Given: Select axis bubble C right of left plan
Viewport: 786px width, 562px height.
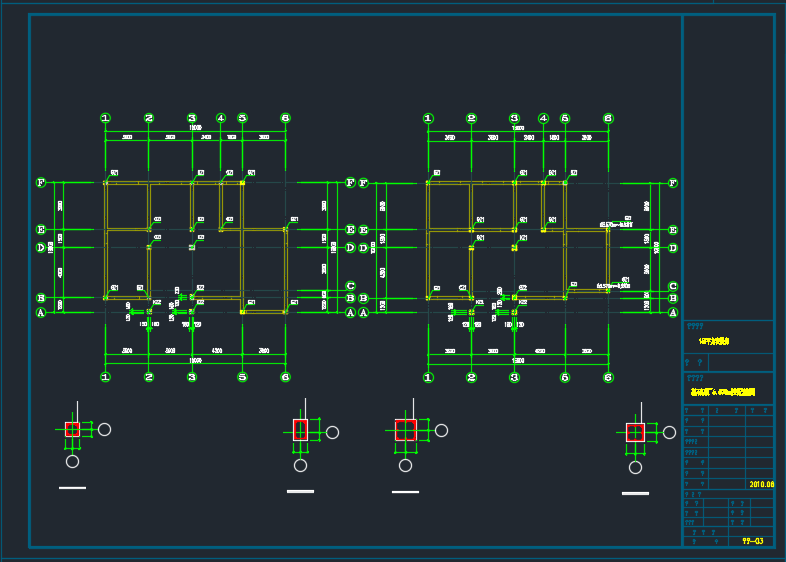Looking at the screenshot, I should point(350,286).
